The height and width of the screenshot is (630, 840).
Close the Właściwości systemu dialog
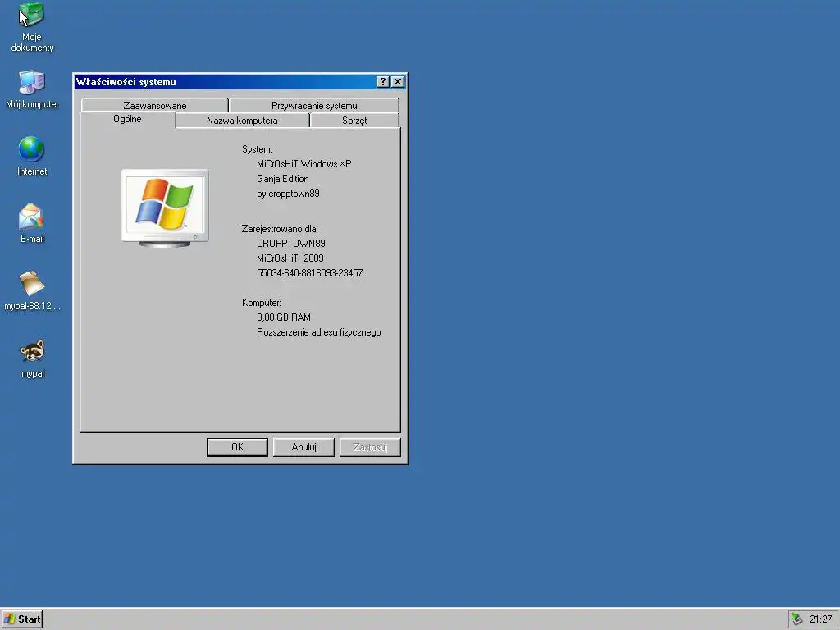tap(398, 82)
